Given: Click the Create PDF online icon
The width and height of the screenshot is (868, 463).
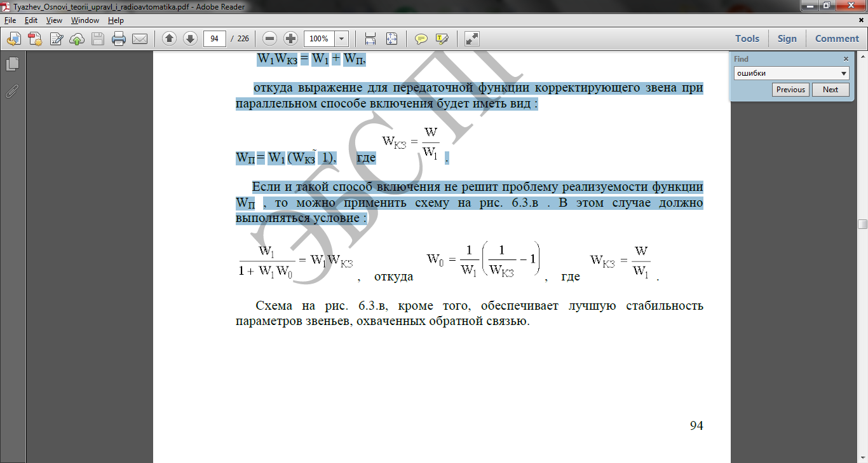Looking at the screenshot, I should (34, 39).
